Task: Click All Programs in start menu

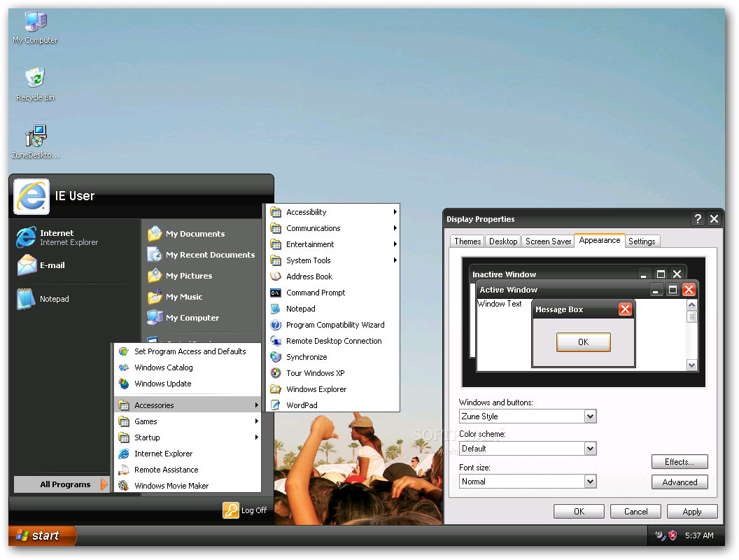Action: 62,484
